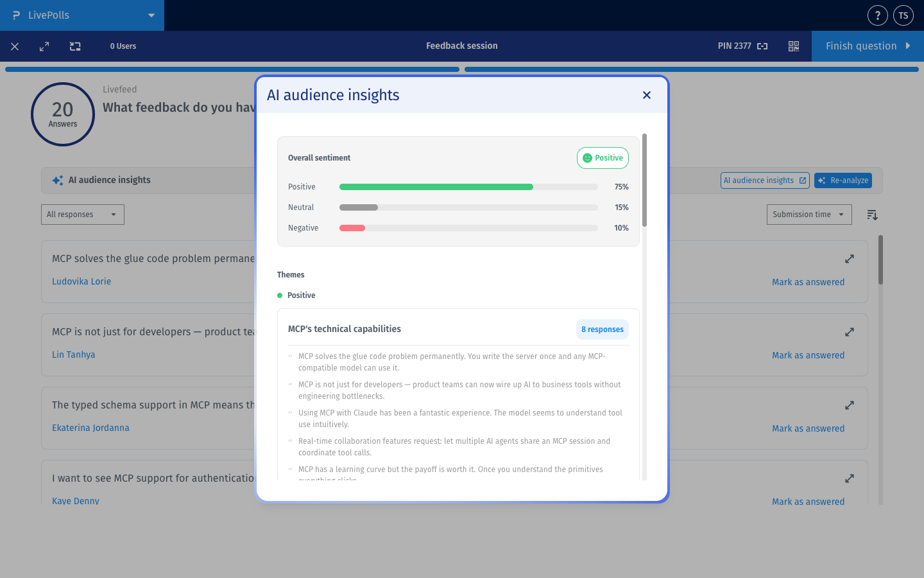Click the grey Neutral sentiment bar
The image size is (924, 578).
359,207
